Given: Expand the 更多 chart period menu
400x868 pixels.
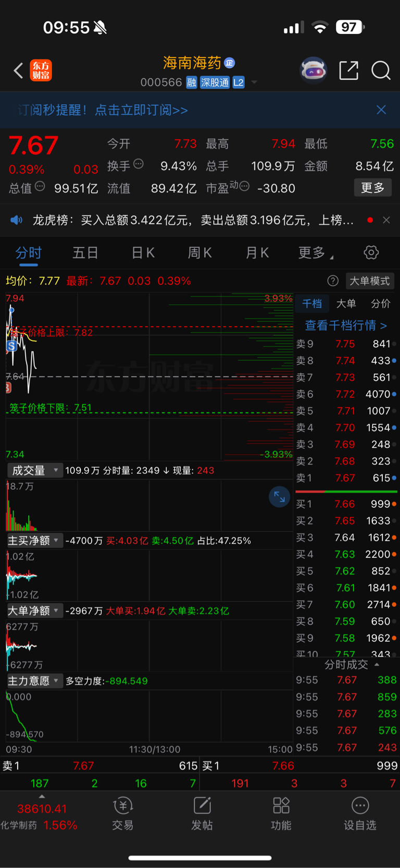Looking at the screenshot, I should pyautogui.click(x=316, y=253).
